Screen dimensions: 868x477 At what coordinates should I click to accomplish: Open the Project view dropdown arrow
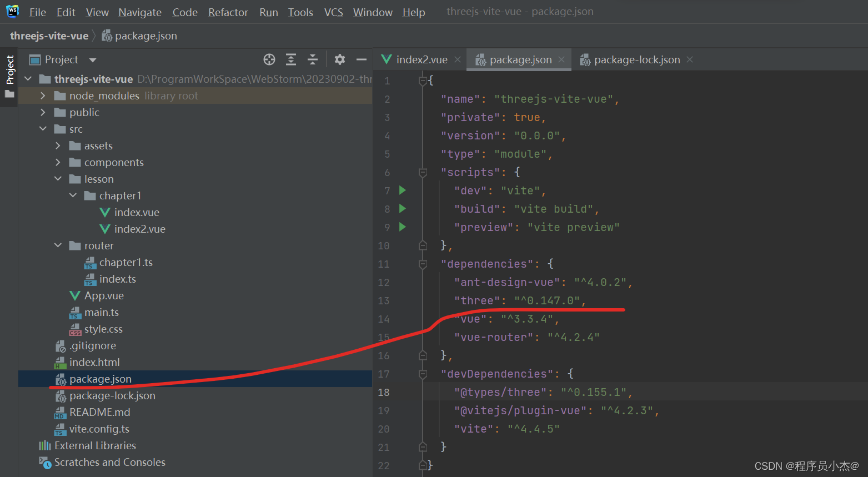[93, 60]
